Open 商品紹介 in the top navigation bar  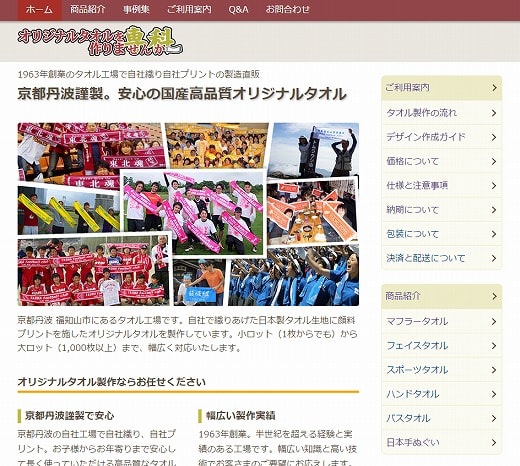point(87,10)
